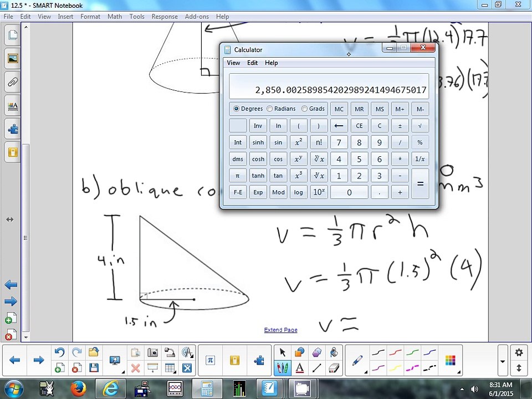Toggle Inv function in Calculator
This screenshot has width=532, height=399.
258,126
